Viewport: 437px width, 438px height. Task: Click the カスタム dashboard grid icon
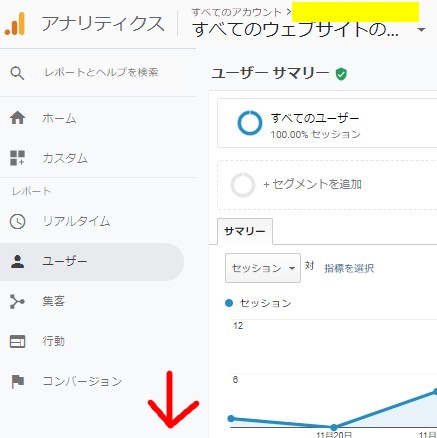[17, 158]
